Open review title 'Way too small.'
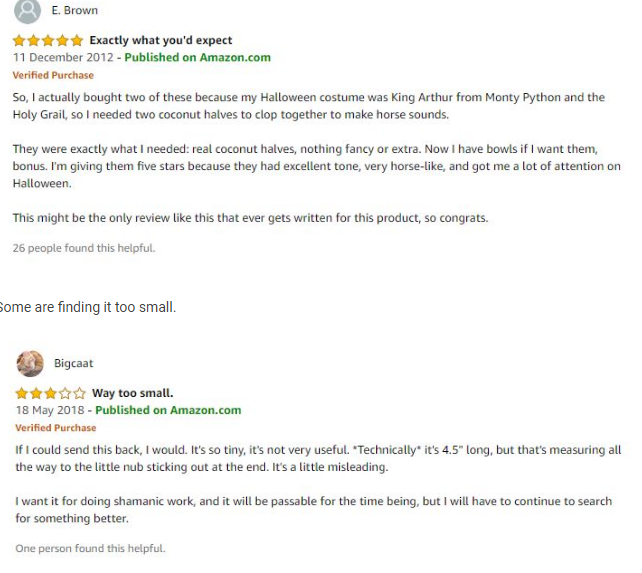 [133, 393]
